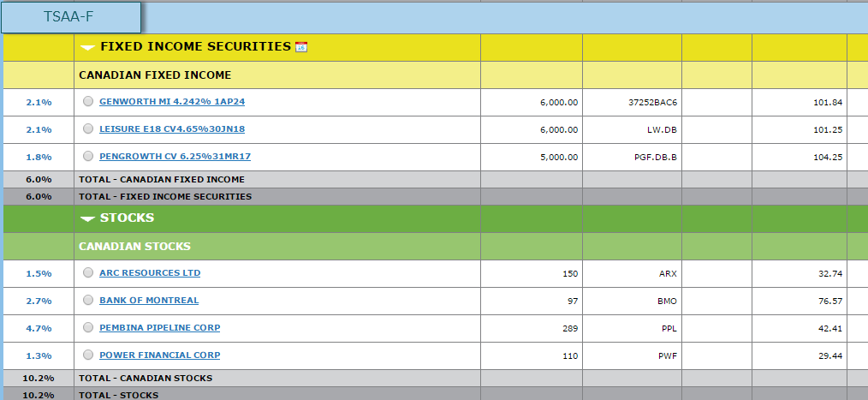Select the Pembina Pipeline radio button

pyautogui.click(x=88, y=327)
